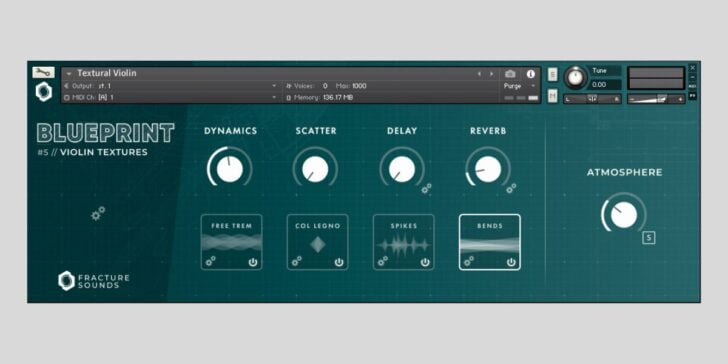Image resolution: width=728 pixels, height=364 pixels.
Task: Toggle Spikes layer power button
Action: pyautogui.click(x=425, y=262)
